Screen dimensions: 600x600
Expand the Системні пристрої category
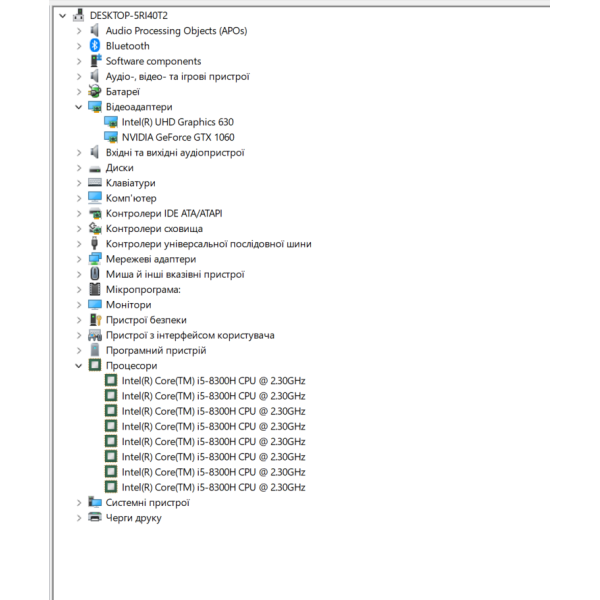[79, 502]
